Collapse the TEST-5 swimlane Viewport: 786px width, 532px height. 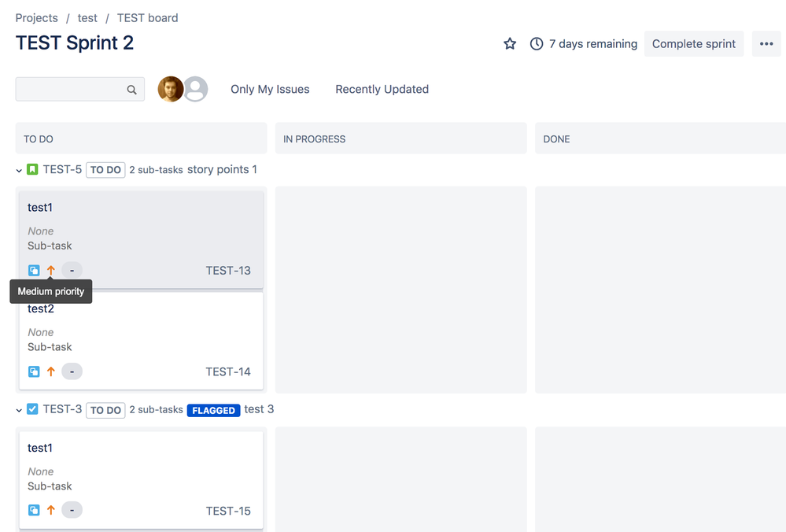(x=17, y=169)
